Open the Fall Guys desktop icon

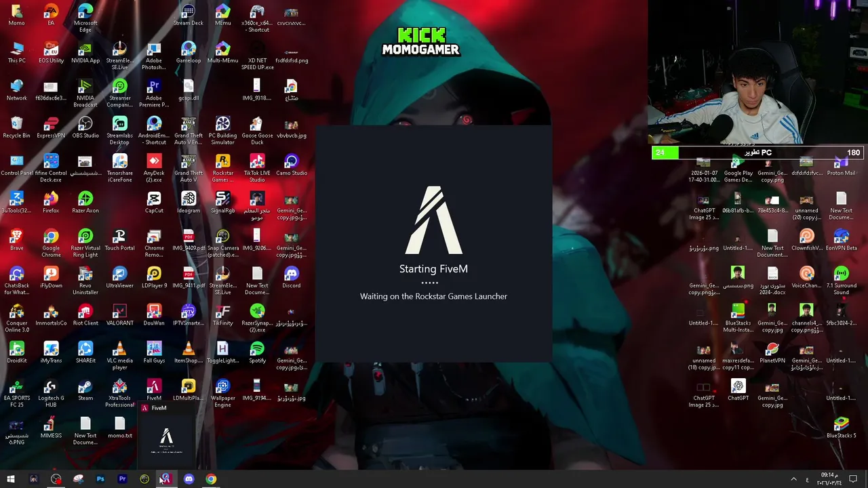154,352
